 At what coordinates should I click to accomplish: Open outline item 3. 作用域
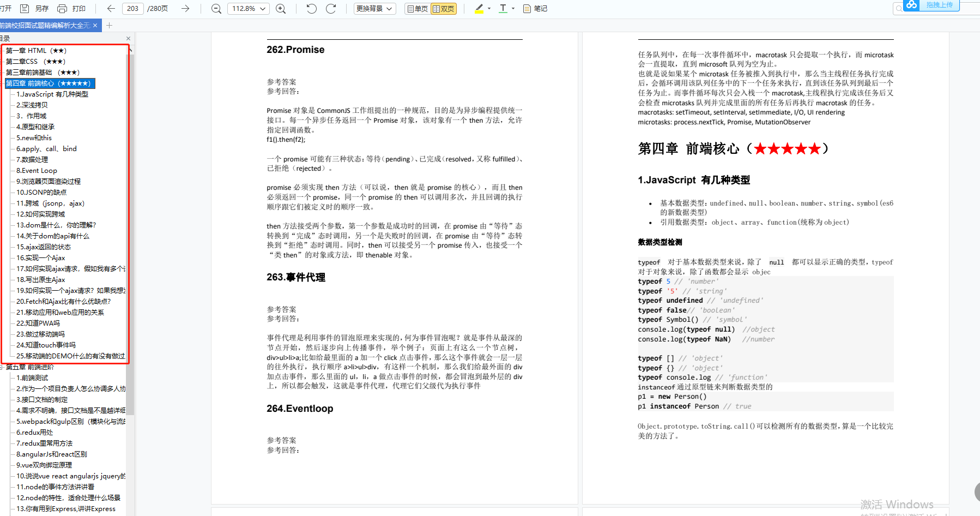click(32, 116)
